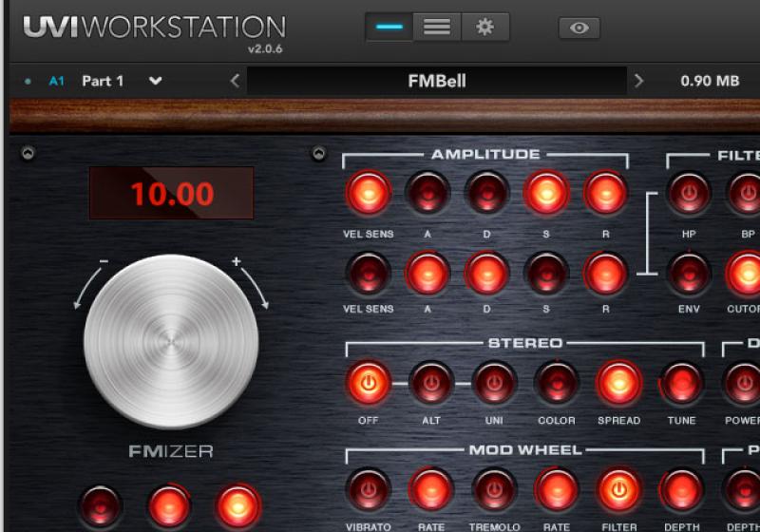Toggle stereo ALT mode button
The image size is (760, 532).
(x=430, y=383)
